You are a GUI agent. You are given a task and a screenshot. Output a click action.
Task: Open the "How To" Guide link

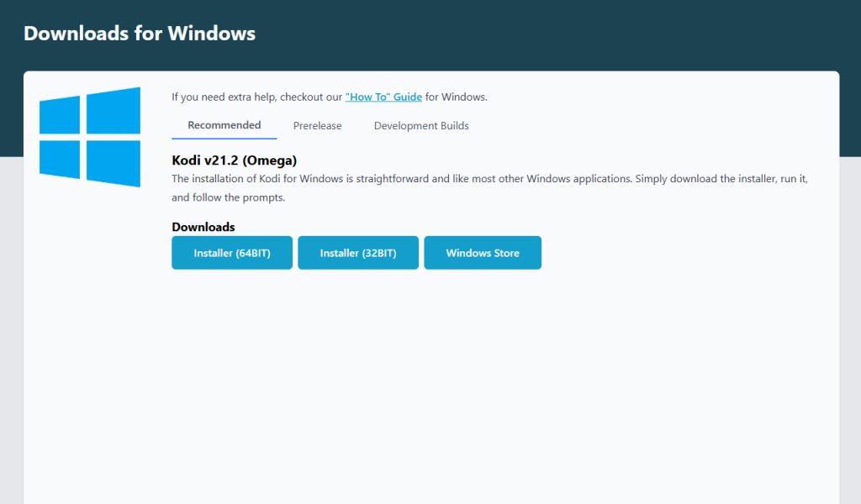click(383, 97)
